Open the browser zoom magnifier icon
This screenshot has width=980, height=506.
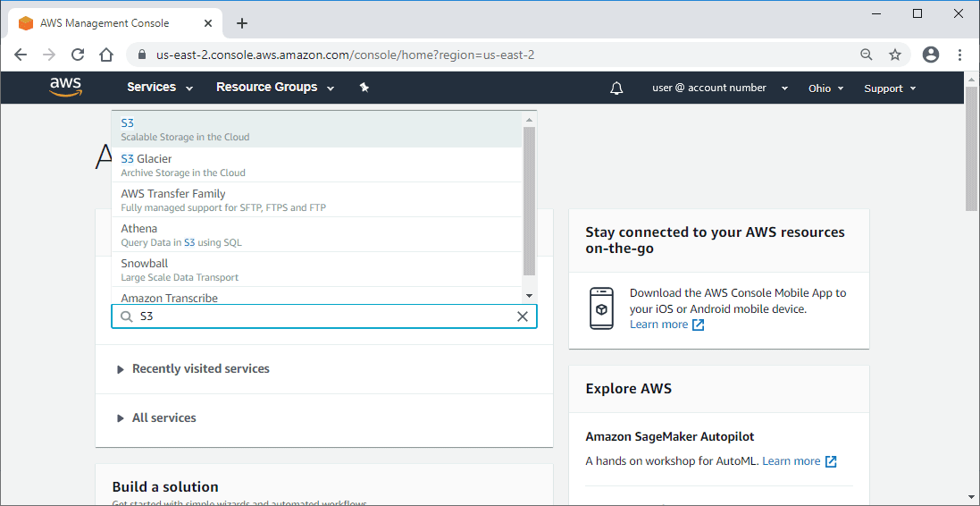867,55
